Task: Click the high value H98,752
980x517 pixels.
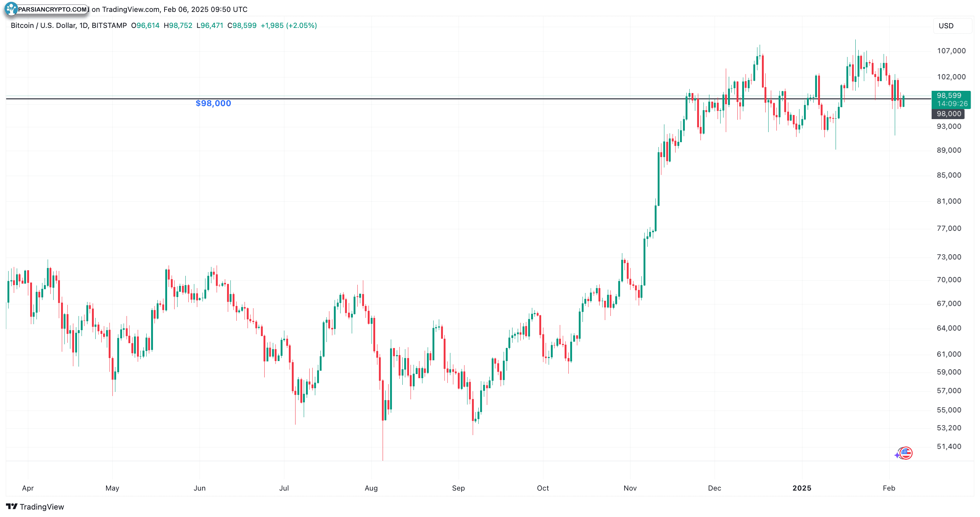Action: click(178, 25)
